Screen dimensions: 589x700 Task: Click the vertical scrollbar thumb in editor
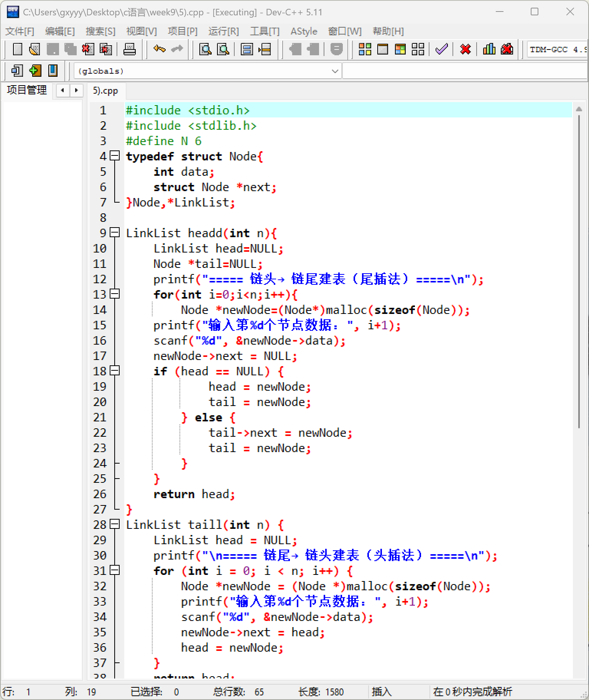coord(579,272)
